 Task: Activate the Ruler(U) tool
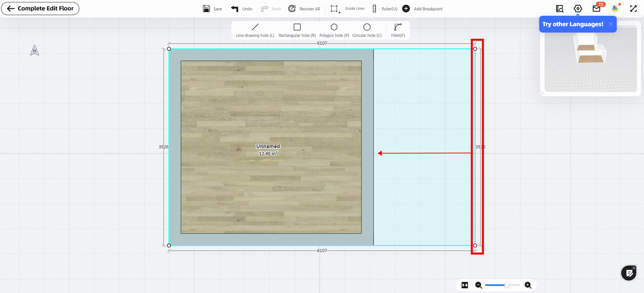click(x=385, y=9)
